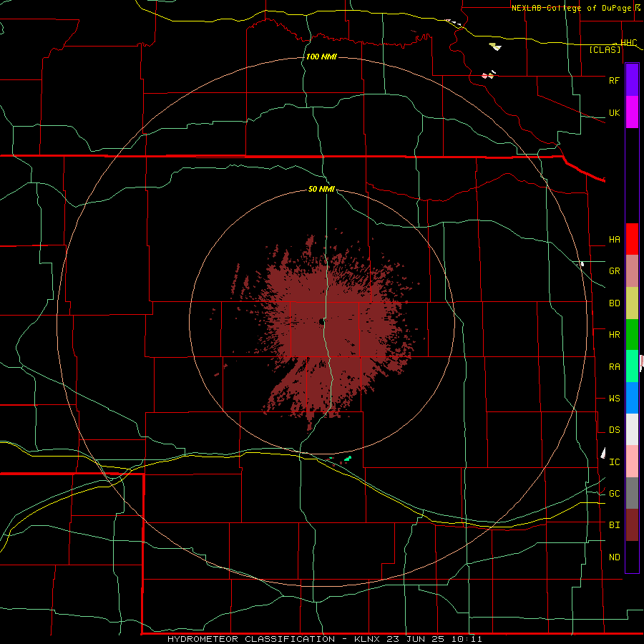The image size is (644, 644).
Task: Click the '100 NMI' range ring label
Action: click(321, 57)
